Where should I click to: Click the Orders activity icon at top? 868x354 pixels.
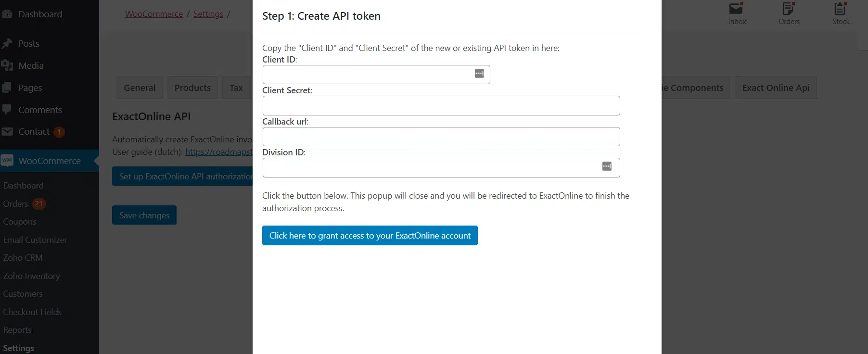coord(789,13)
